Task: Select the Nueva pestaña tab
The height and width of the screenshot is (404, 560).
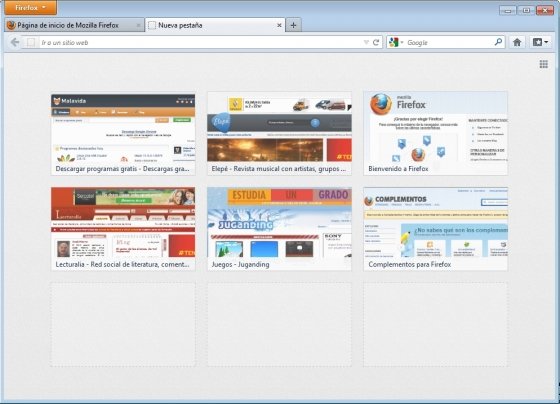Action: 215,25
